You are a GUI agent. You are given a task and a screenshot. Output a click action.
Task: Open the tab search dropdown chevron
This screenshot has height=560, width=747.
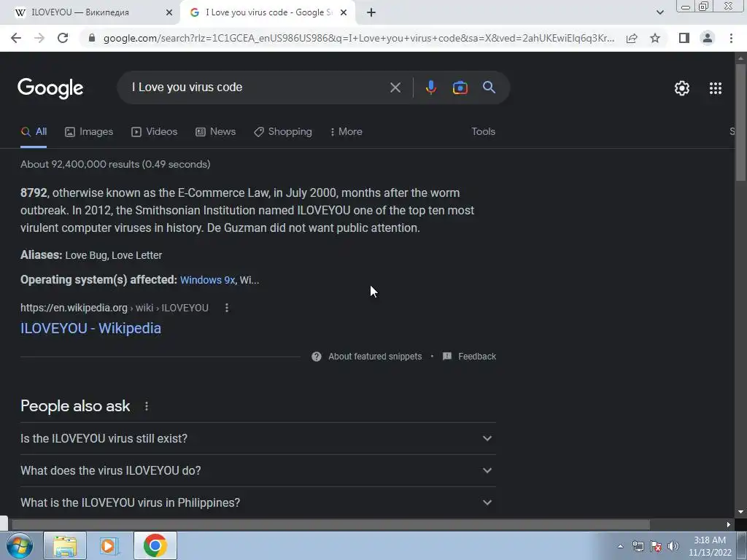pyautogui.click(x=659, y=12)
